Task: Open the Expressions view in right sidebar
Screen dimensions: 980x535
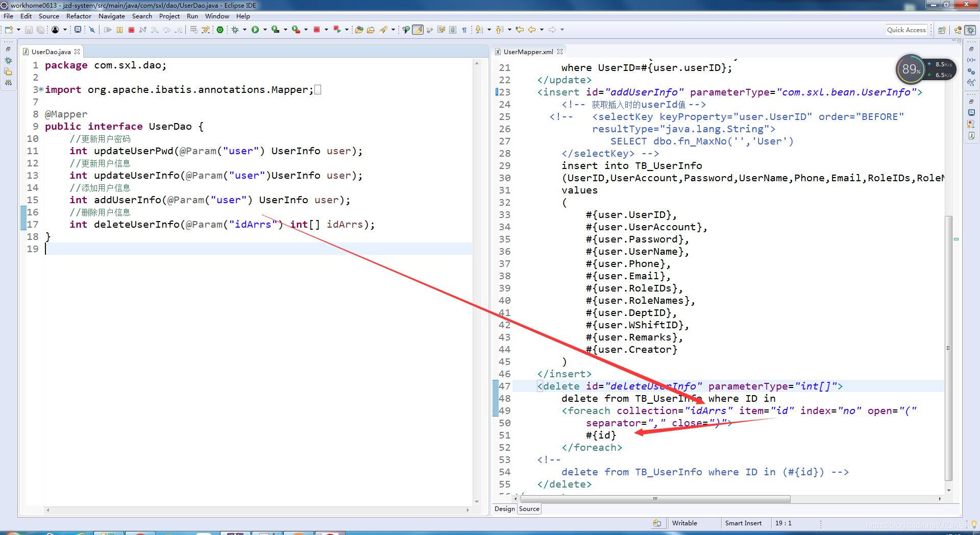Action: 971,83
